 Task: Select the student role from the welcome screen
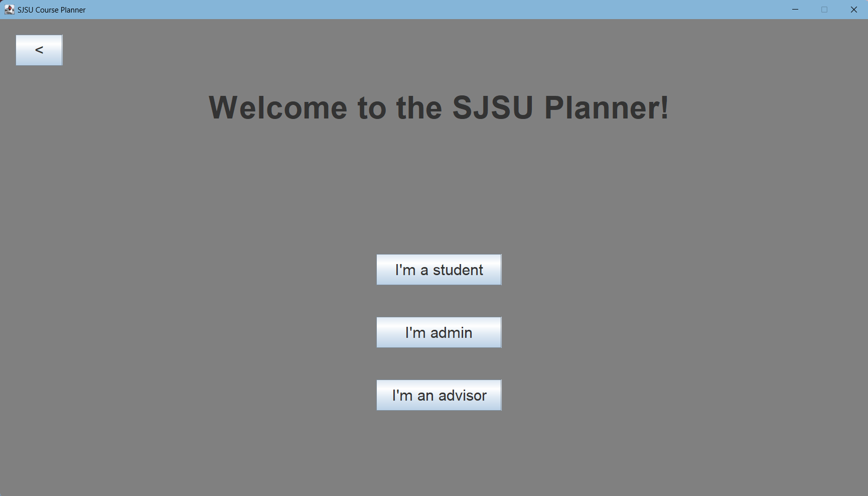tap(438, 270)
